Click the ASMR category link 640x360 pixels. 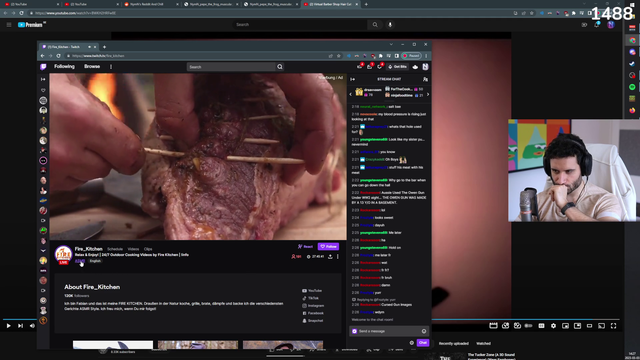80,261
